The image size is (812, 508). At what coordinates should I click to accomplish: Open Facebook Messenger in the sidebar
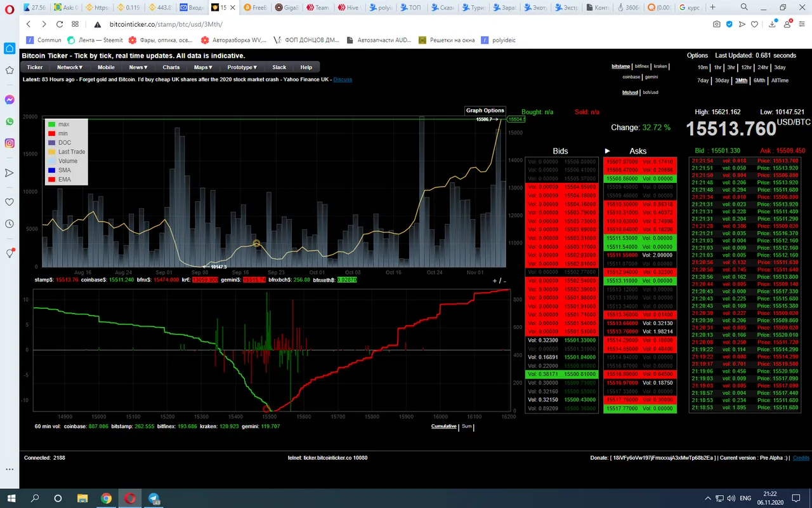10,100
